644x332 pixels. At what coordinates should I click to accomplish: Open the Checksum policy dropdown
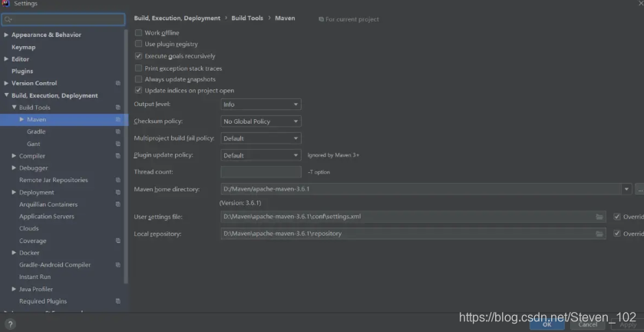coord(261,121)
